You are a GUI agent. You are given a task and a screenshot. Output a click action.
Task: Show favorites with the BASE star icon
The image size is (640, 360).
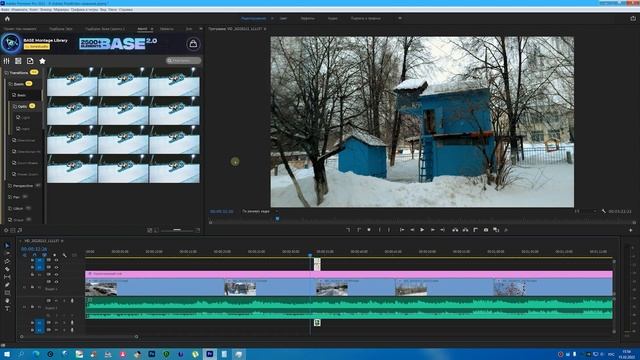coord(42,61)
